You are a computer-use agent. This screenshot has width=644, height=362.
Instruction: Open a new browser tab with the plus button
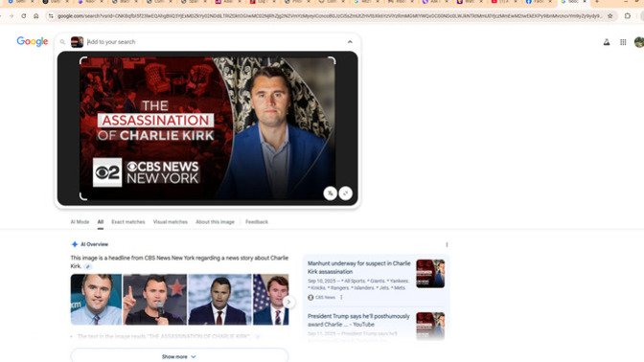coord(597,2)
